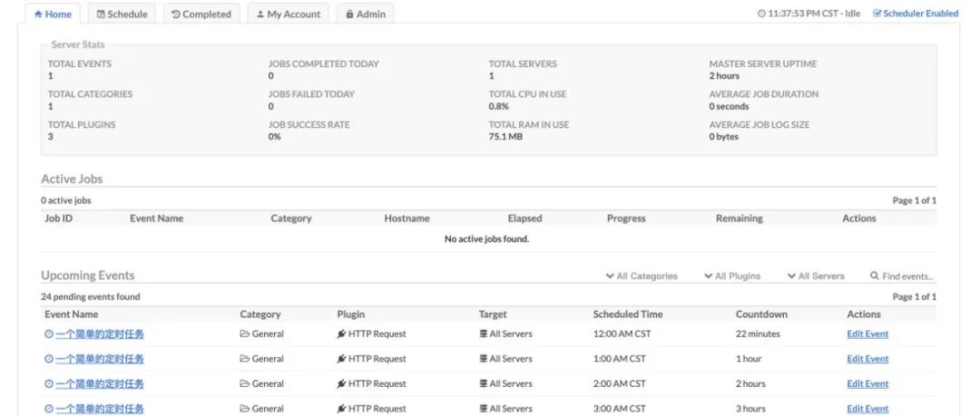Click server icon in the 12:00 AM row
This screenshot has height=416, width=980.
click(483, 334)
